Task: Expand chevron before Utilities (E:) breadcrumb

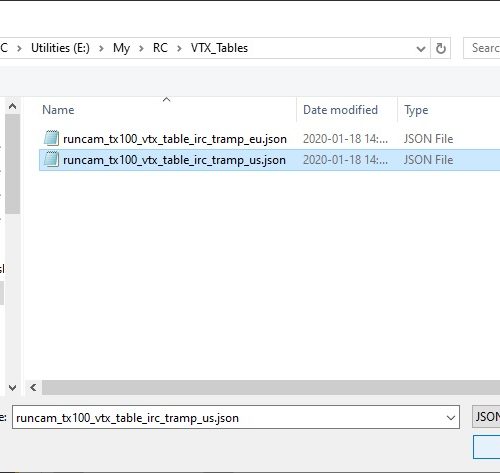Action: click(19, 49)
